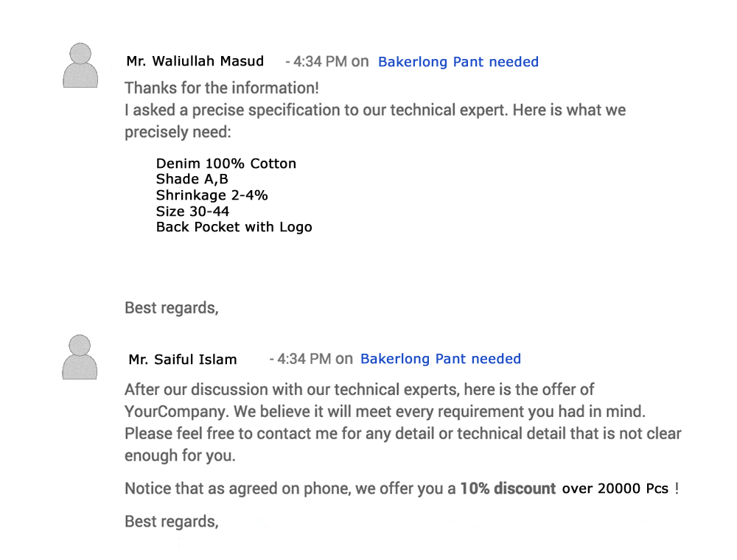Open Mr. Waliullah Masud's sender name
This screenshot has width=737, height=560.
tap(195, 61)
